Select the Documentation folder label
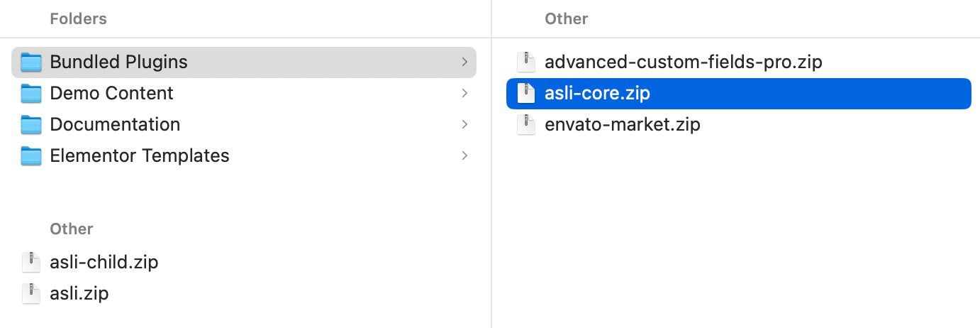The image size is (980, 328). coord(115,125)
